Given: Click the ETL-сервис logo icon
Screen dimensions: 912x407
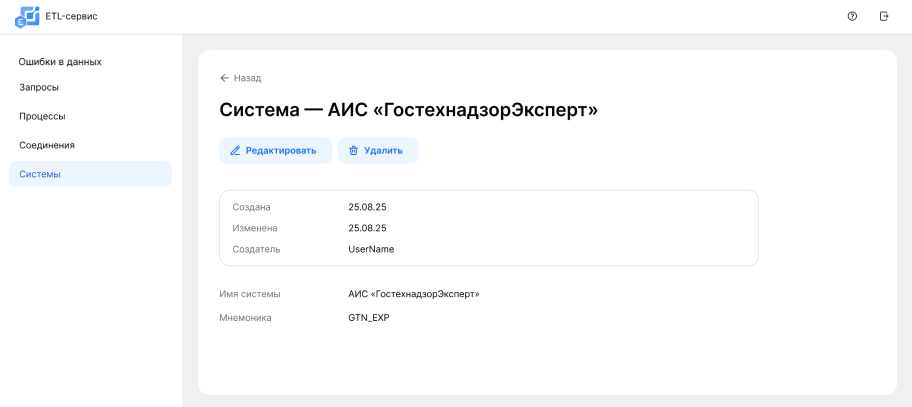Looking at the screenshot, I should click(x=27, y=16).
